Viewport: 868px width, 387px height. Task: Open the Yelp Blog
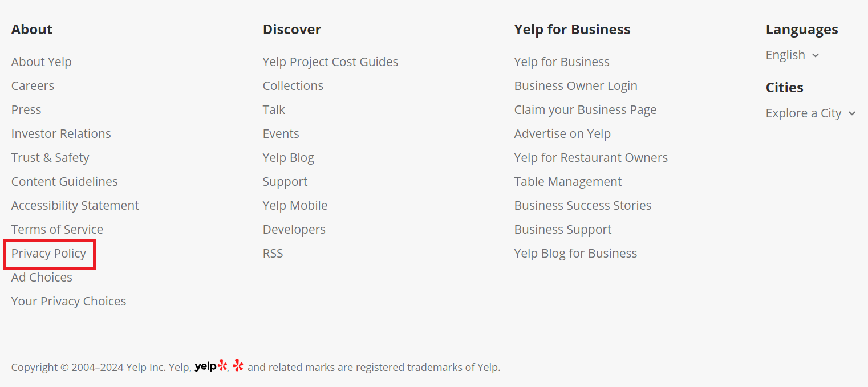click(x=289, y=157)
